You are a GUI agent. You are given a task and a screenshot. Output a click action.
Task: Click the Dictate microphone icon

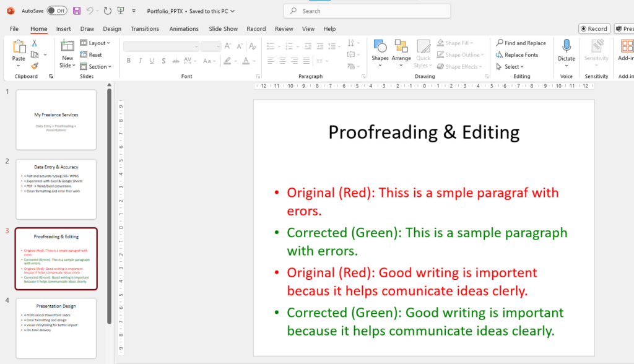567,46
